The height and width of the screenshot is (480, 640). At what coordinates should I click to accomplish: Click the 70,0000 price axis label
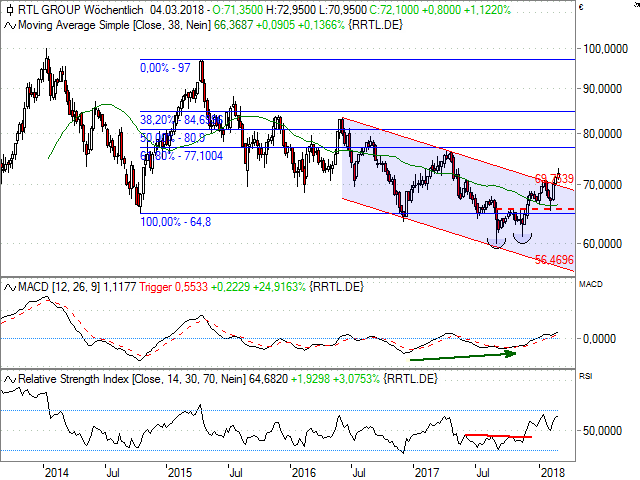point(602,185)
